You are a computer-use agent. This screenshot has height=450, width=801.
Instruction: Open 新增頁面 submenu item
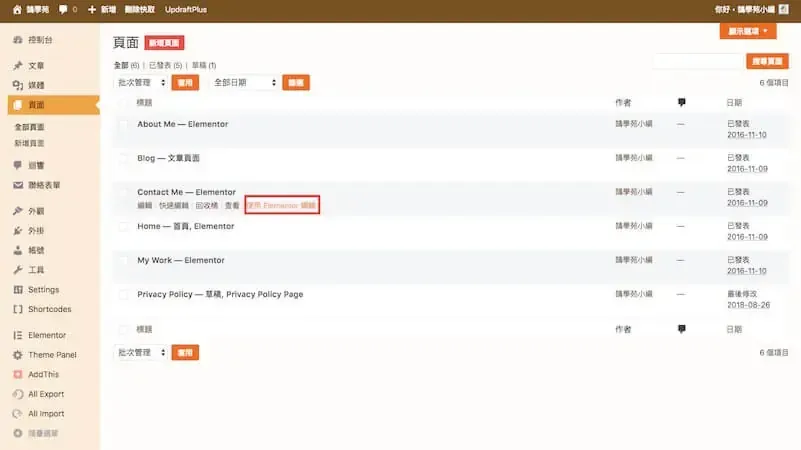point(29,143)
